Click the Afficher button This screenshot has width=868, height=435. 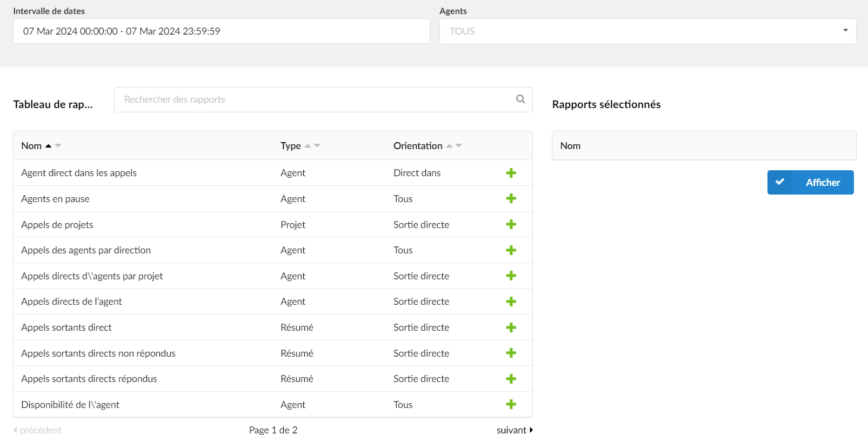pos(810,183)
